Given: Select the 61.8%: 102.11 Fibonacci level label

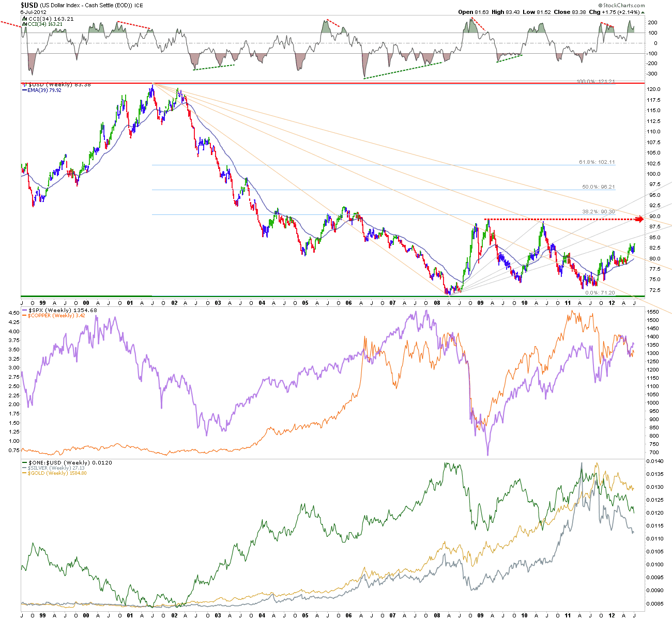Looking at the screenshot, I should point(597,162).
